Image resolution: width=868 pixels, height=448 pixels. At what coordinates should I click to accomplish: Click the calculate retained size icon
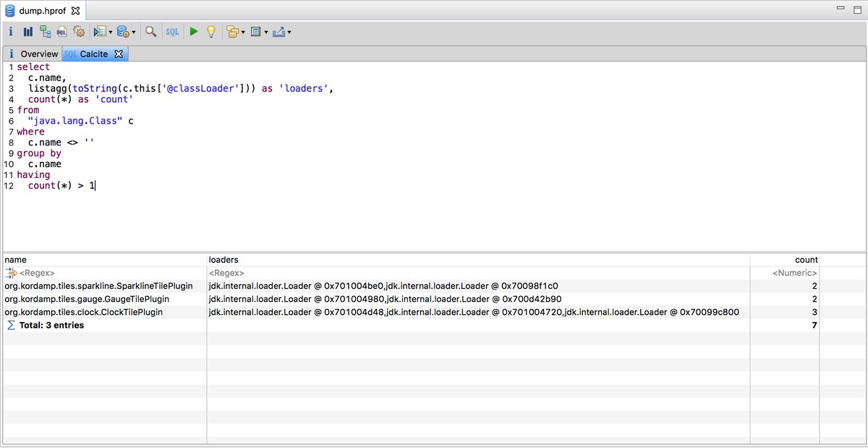point(255,32)
